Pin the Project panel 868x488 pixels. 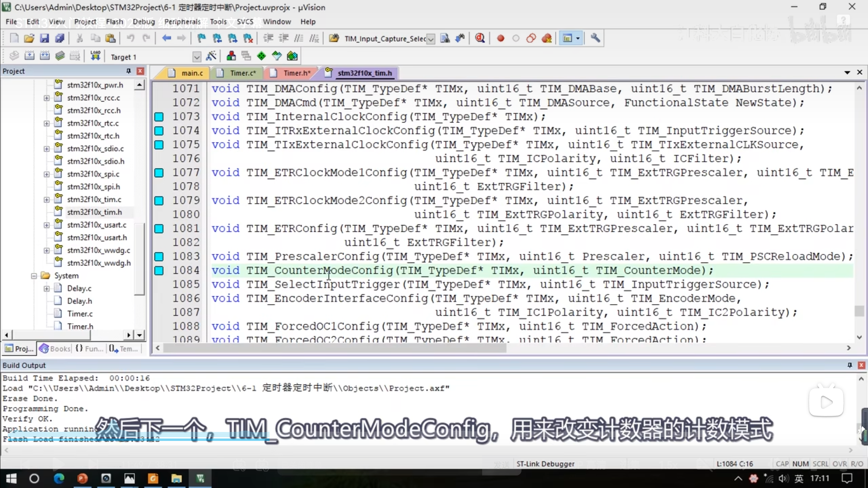coord(129,71)
